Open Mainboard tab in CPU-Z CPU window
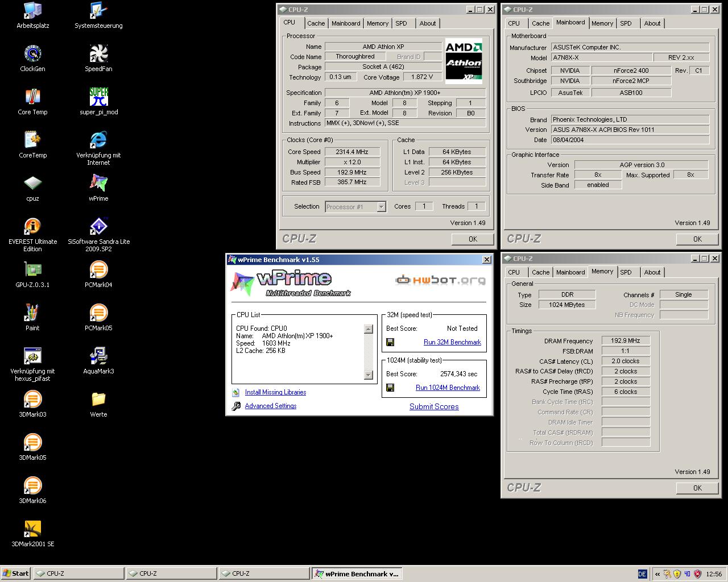 [346, 23]
